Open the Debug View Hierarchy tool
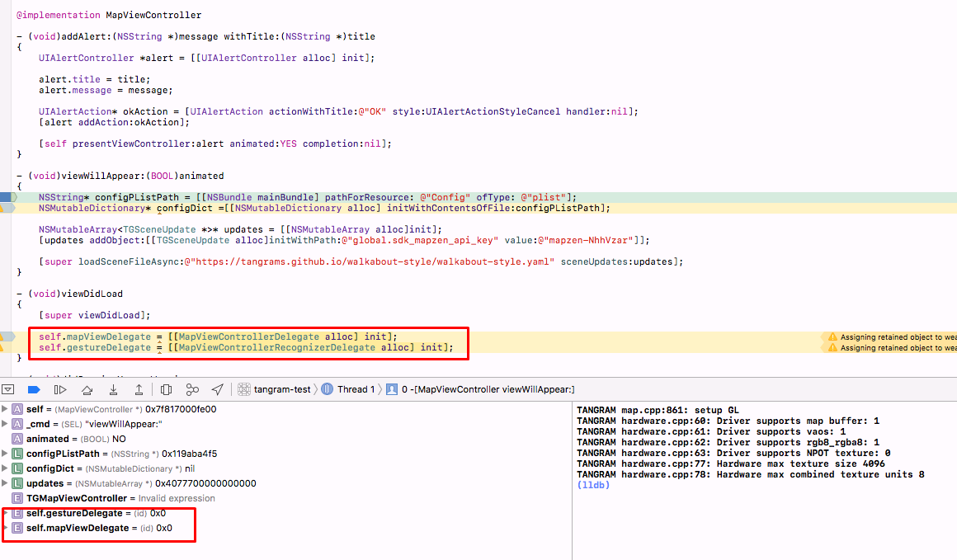The height and width of the screenshot is (560, 957). point(165,388)
